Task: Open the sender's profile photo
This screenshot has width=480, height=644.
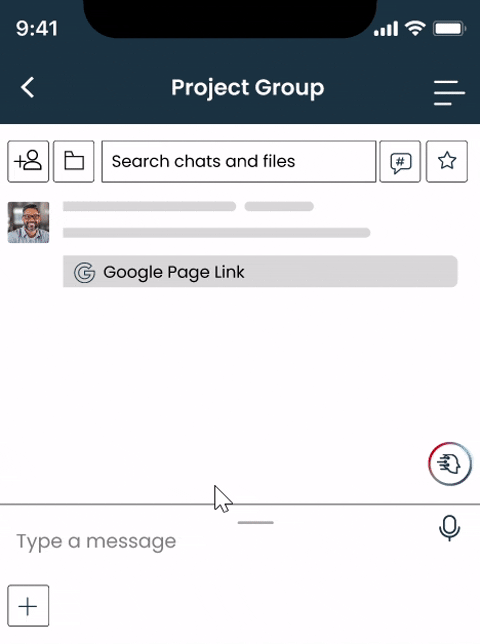Action: [28, 222]
